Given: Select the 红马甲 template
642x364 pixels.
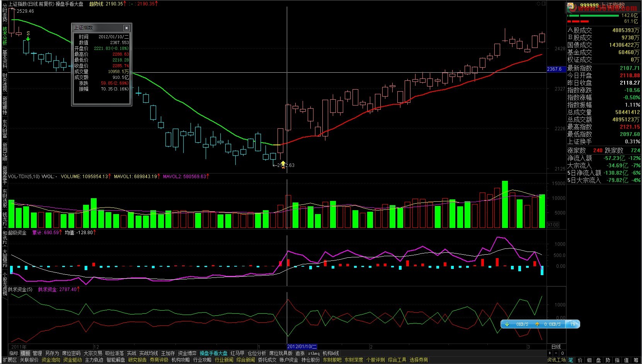Looking at the screenshot, I should pyautogui.click(x=238, y=353).
